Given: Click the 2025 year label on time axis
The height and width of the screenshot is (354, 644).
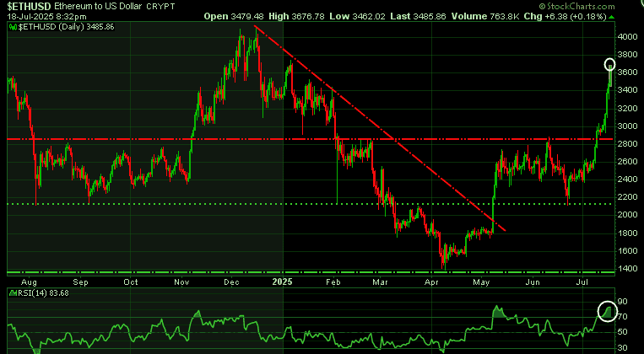Looking at the screenshot, I should (282, 282).
